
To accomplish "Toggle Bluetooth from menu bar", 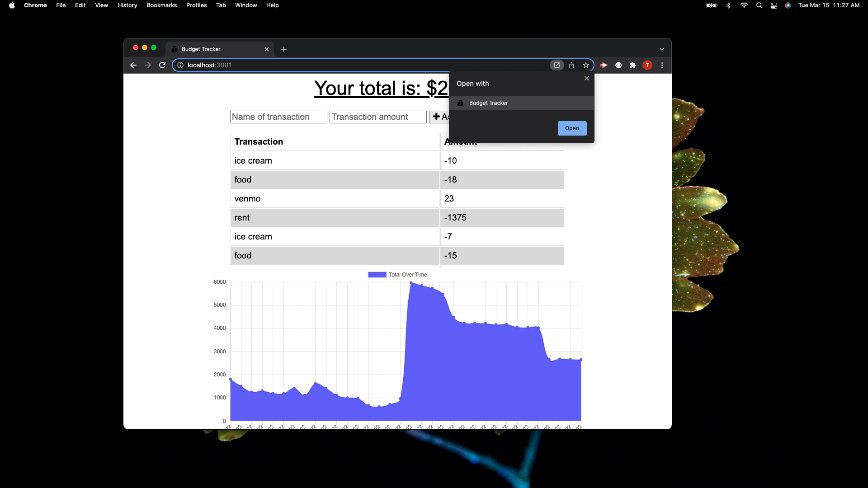I will 728,5.
